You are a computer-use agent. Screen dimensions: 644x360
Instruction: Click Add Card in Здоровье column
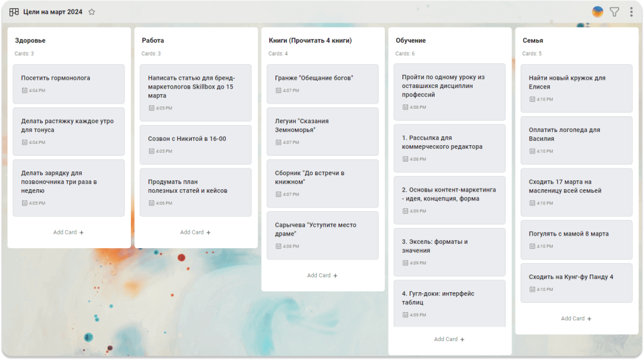coord(69,232)
